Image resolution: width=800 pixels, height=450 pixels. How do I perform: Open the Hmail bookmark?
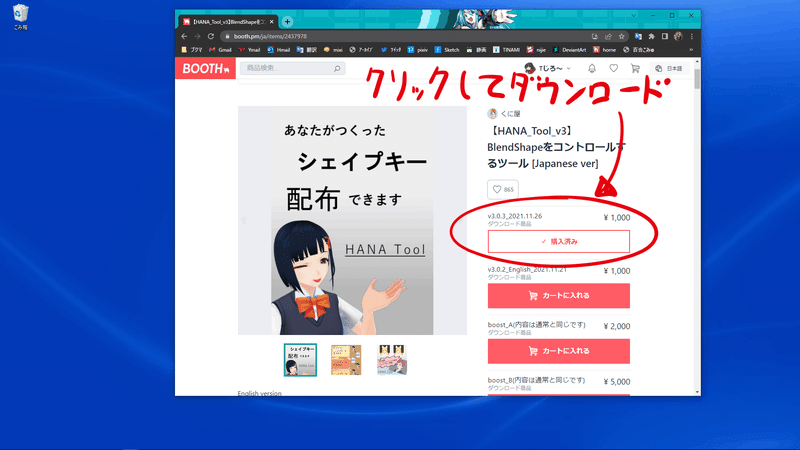279,50
